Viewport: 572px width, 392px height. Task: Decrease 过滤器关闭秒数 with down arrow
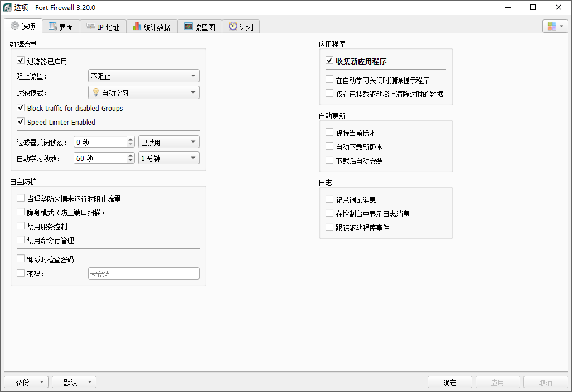pyautogui.click(x=130, y=145)
